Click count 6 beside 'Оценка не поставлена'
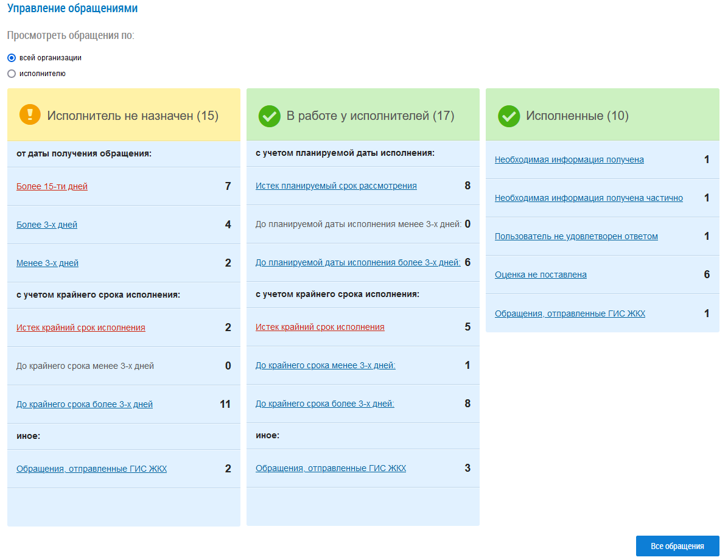The image size is (728, 560). (x=707, y=275)
